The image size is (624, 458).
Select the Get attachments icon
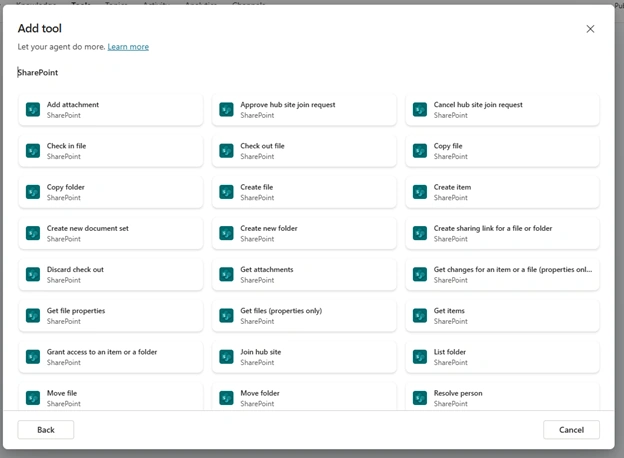click(x=226, y=274)
